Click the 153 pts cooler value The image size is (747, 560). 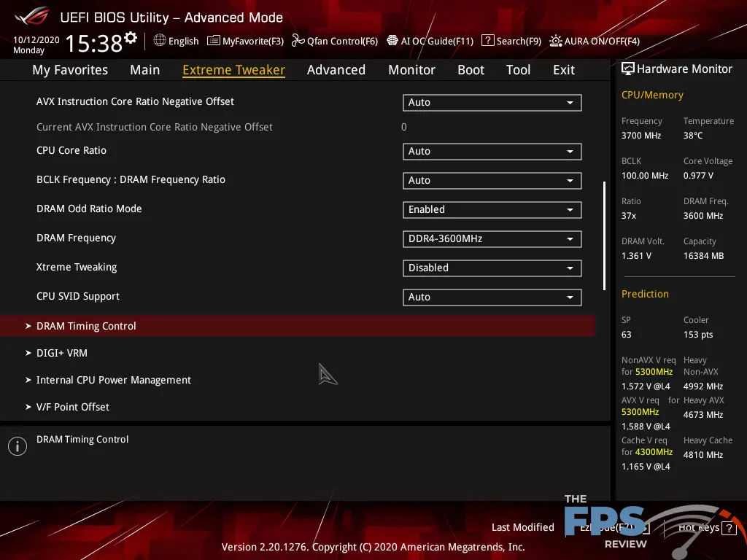pos(698,335)
